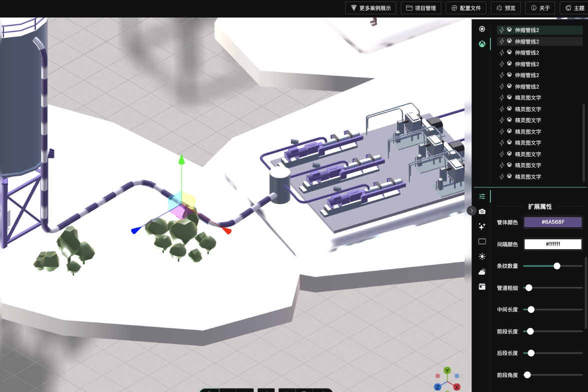Image resolution: width=588 pixels, height=392 pixels.
Task: Click the 配置文件 button
Action: (x=465, y=8)
